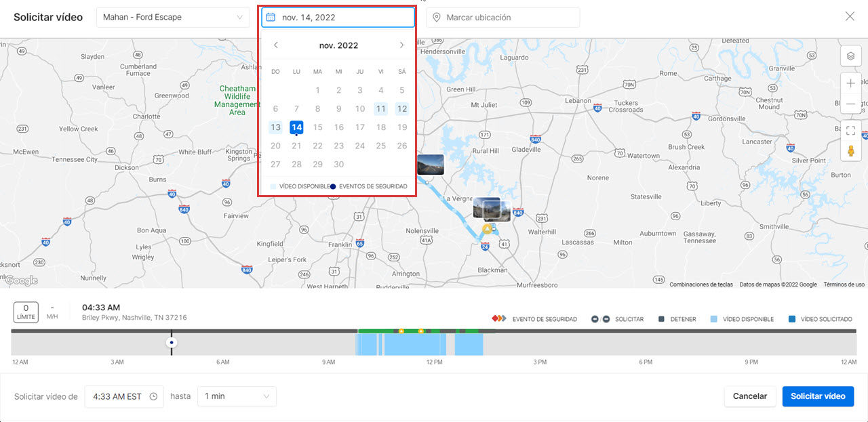Click the calendar icon in date field

271,18
